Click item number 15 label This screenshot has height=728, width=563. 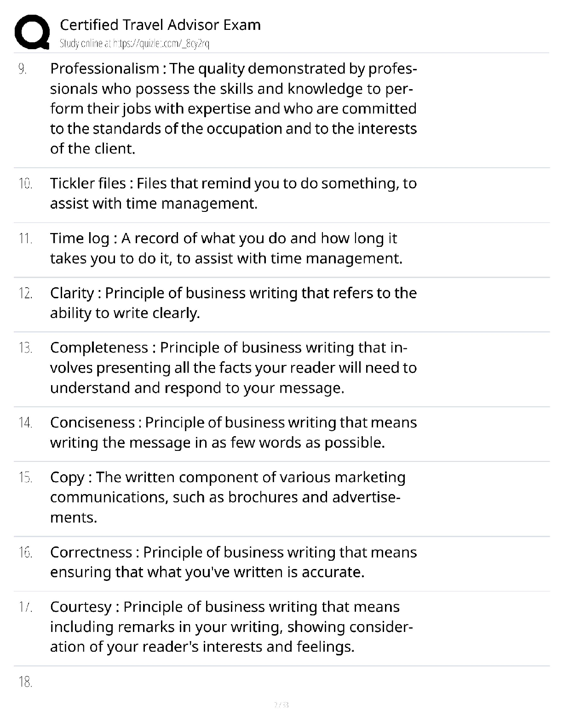pyautogui.click(x=25, y=478)
